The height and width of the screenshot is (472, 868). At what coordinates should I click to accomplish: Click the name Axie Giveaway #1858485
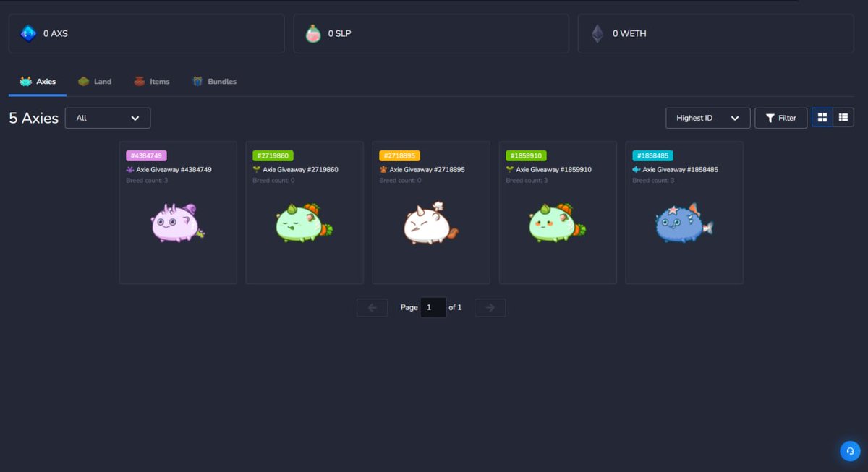pyautogui.click(x=680, y=170)
